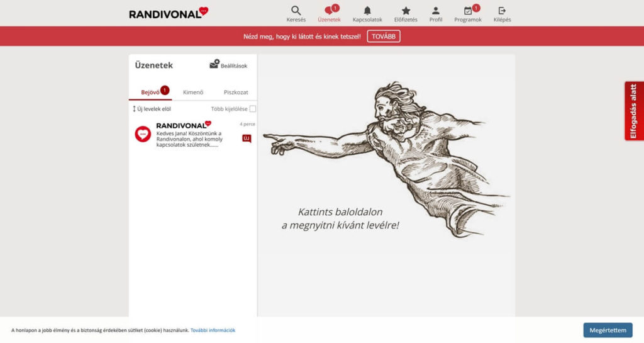
Task: Click the 4 perce timestamp
Action: (x=247, y=124)
